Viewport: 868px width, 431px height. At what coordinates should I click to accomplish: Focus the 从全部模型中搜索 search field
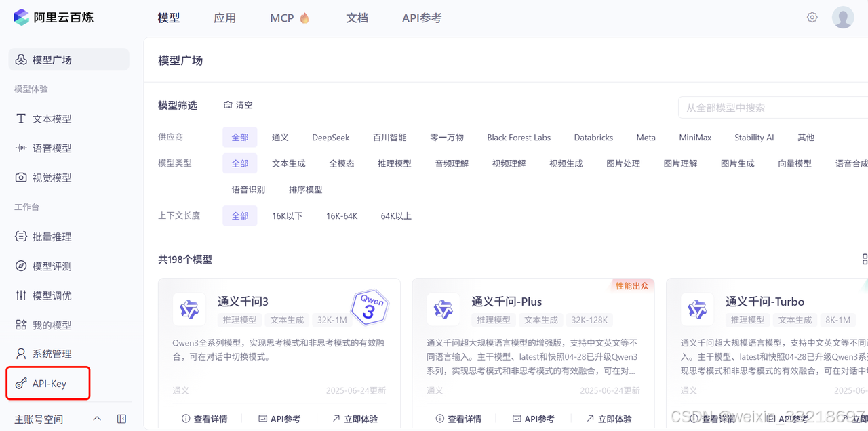[773, 108]
